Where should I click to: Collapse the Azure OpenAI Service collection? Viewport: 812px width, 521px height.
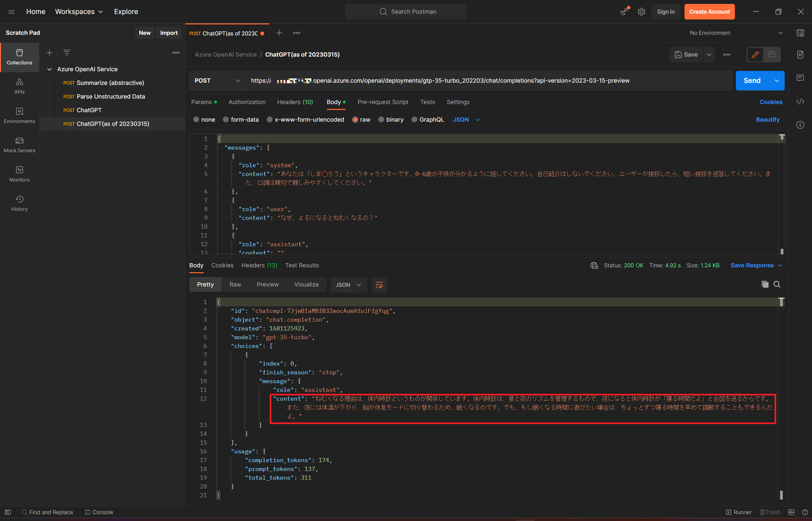(49, 69)
